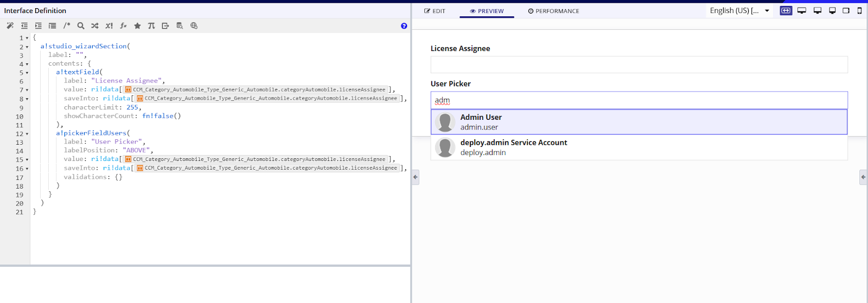Click the validations: {} text on line 17
The width and height of the screenshot is (868, 303).
(93, 177)
